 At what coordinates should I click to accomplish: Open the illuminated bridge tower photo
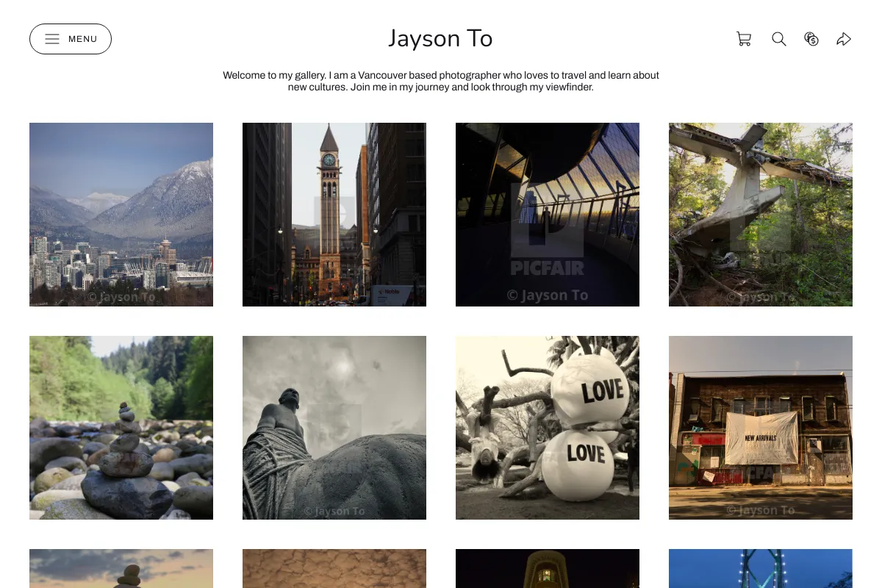click(761, 568)
